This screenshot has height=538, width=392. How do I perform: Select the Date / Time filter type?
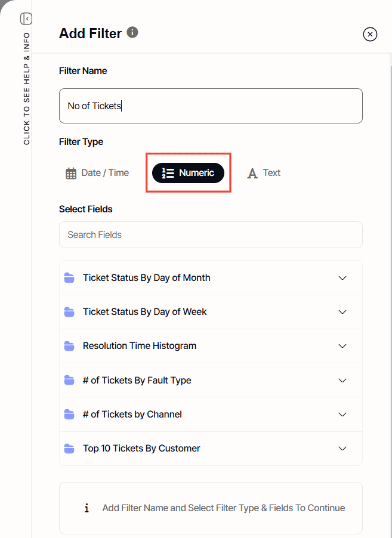(97, 173)
